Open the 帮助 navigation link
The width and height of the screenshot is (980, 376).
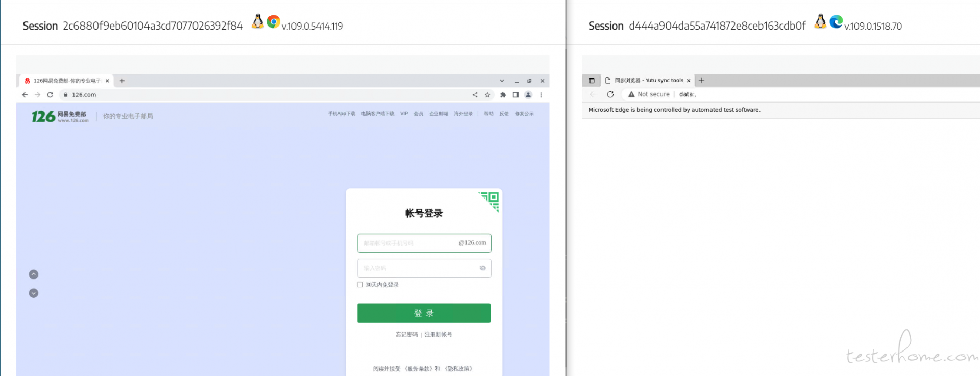489,114
